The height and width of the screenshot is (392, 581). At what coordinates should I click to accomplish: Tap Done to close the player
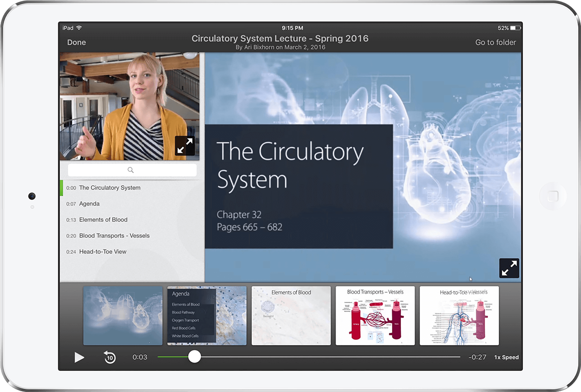pos(77,42)
